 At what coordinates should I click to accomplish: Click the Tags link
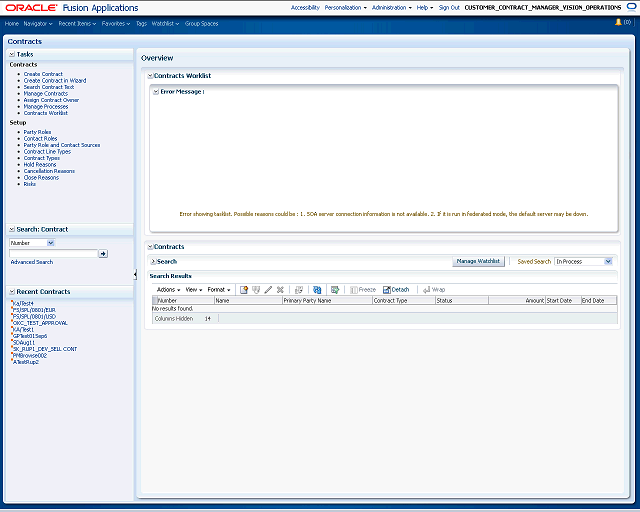pos(141,24)
